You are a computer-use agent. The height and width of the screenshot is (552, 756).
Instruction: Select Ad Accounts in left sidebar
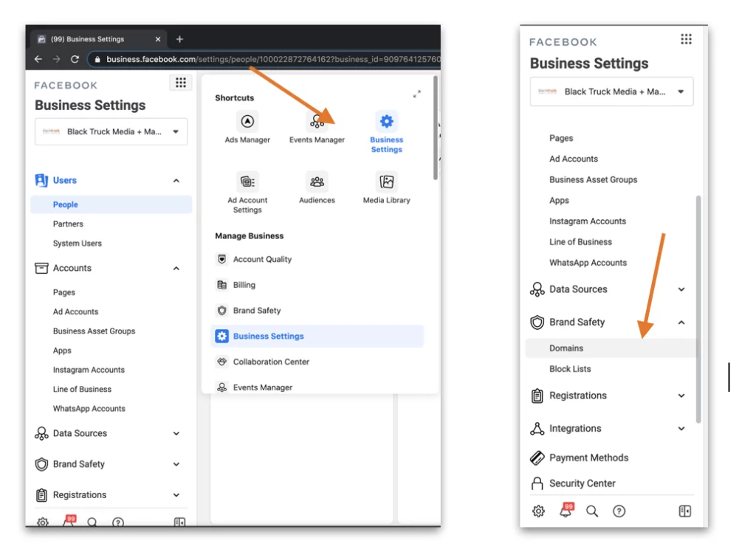[x=75, y=312]
